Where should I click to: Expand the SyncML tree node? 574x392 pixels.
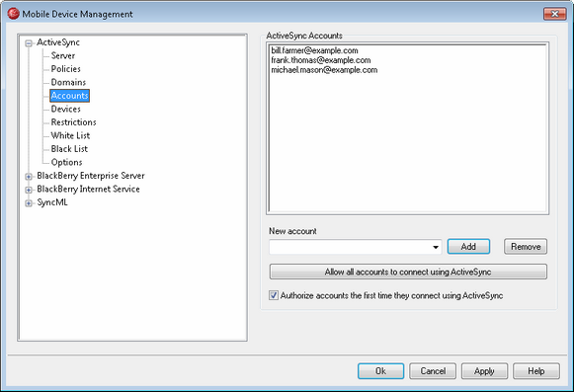(x=29, y=203)
